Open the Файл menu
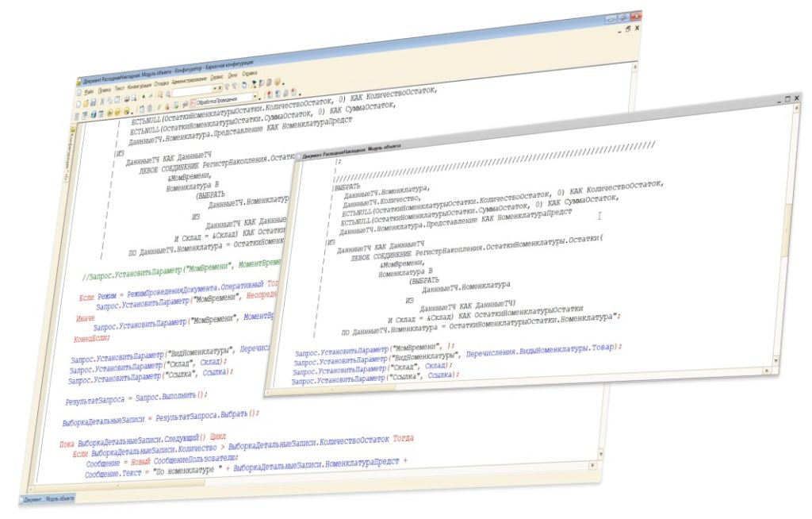The image size is (812, 519). 89,92
